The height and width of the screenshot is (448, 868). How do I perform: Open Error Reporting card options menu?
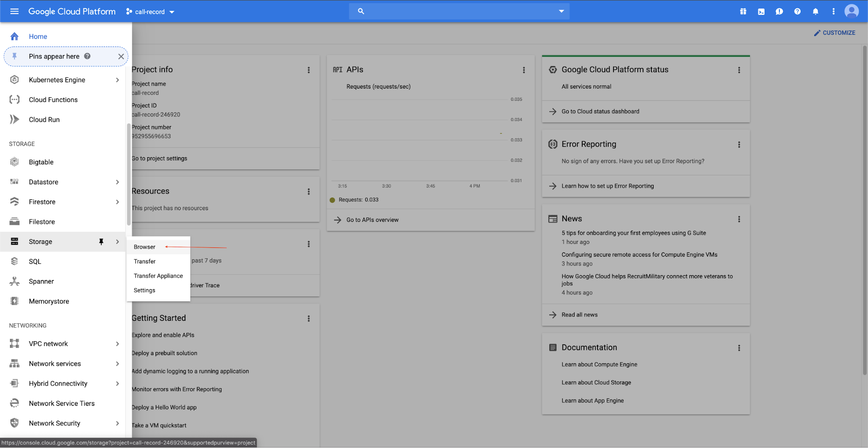(739, 145)
